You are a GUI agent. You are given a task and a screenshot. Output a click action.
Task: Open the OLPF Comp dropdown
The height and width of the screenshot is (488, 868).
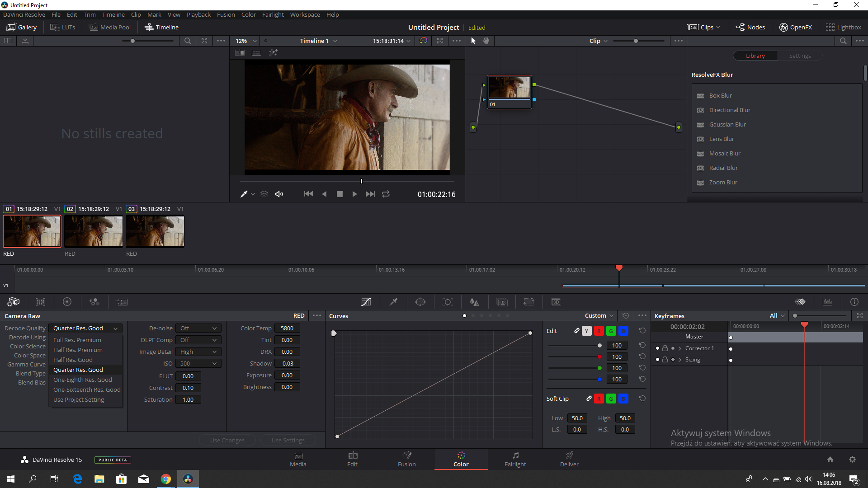coord(198,340)
